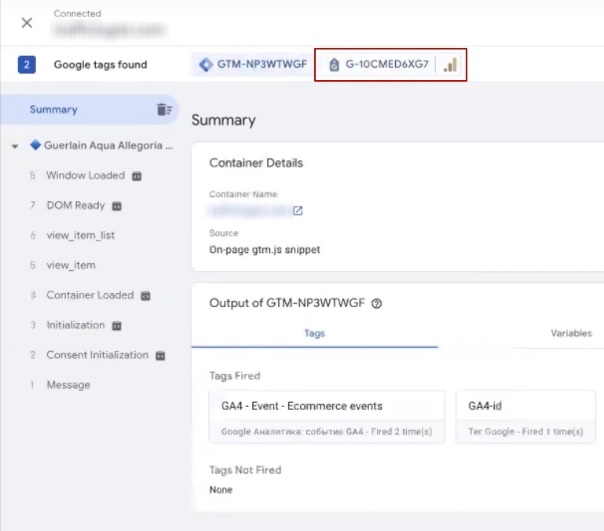
Task: Select the Message event entry
Action: (x=68, y=385)
